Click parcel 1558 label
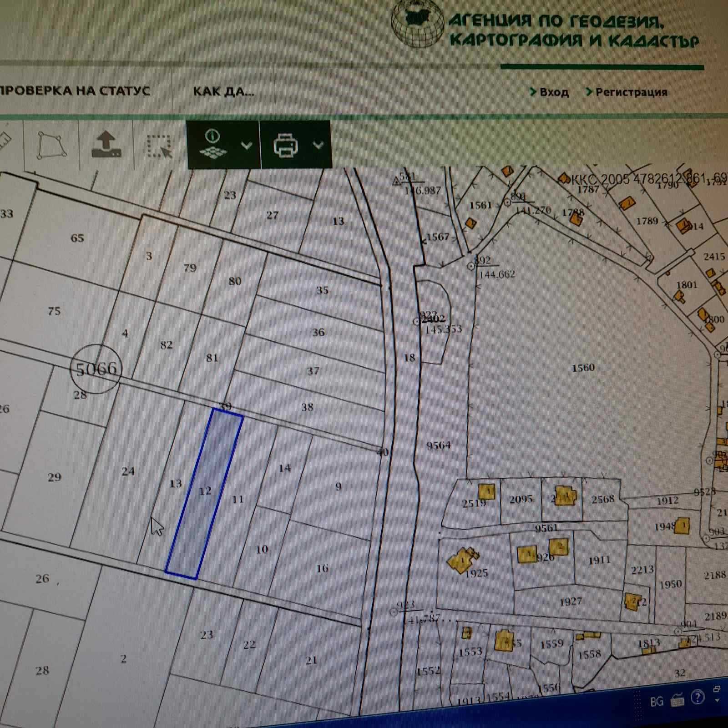728x728 pixels. (x=589, y=654)
